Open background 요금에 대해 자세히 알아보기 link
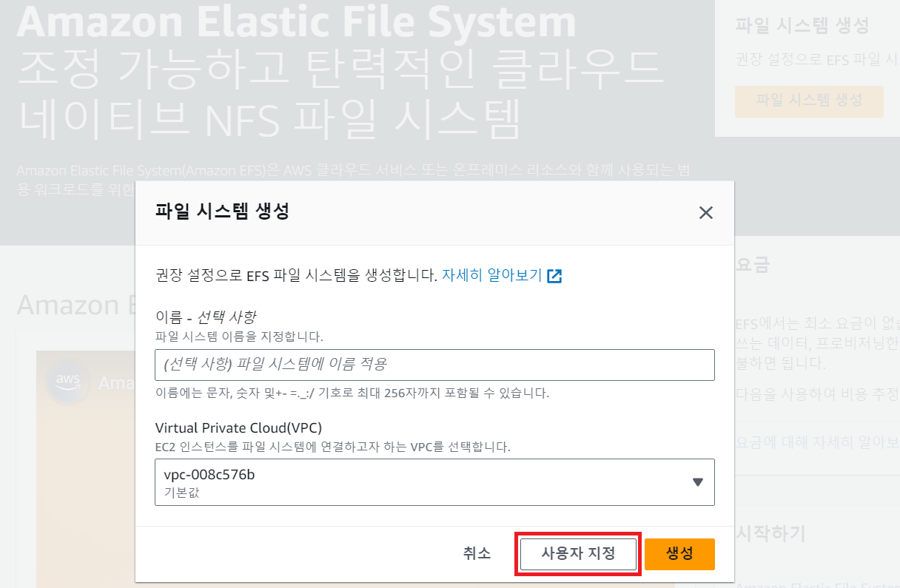The width and height of the screenshot is (900, 588). (x=817, y=442)
